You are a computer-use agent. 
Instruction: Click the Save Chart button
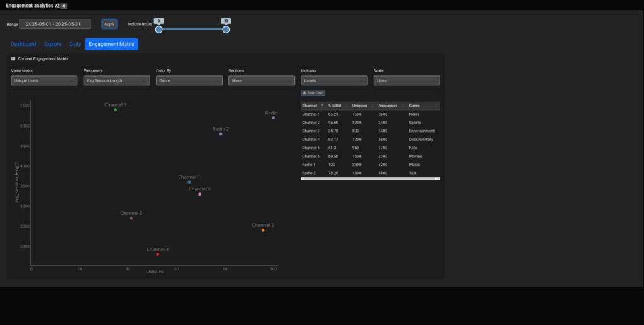[313, 92]
